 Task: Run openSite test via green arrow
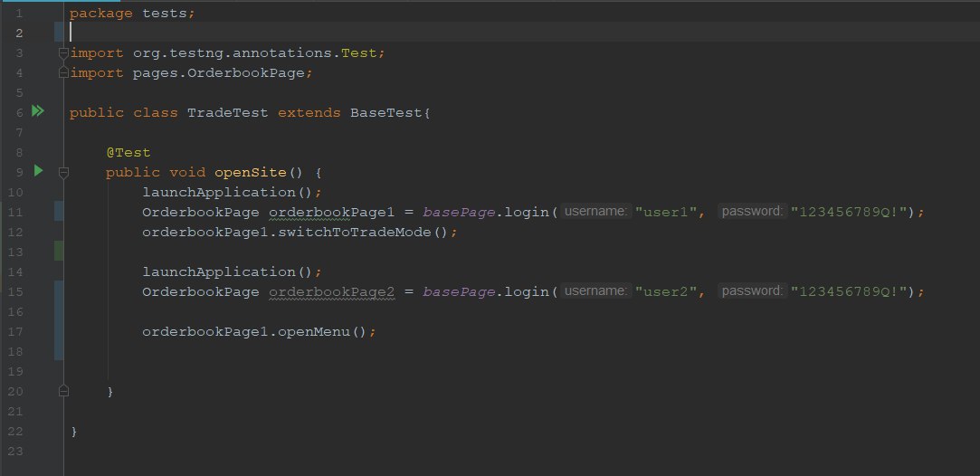[x=38, y=170]
